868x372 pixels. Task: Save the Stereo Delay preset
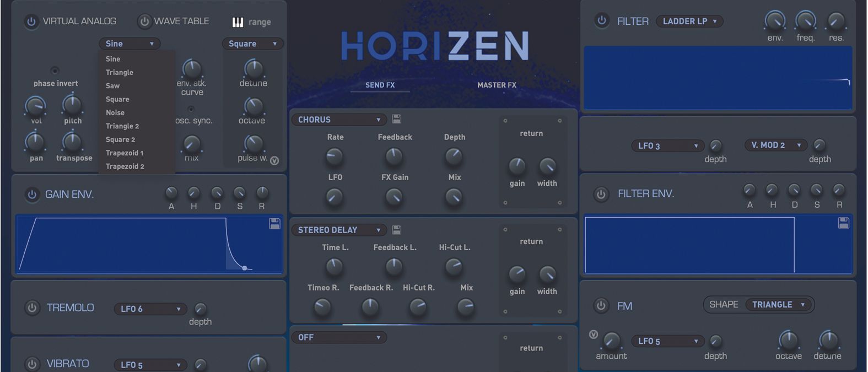pyautogui.click(x=396, y=230)
